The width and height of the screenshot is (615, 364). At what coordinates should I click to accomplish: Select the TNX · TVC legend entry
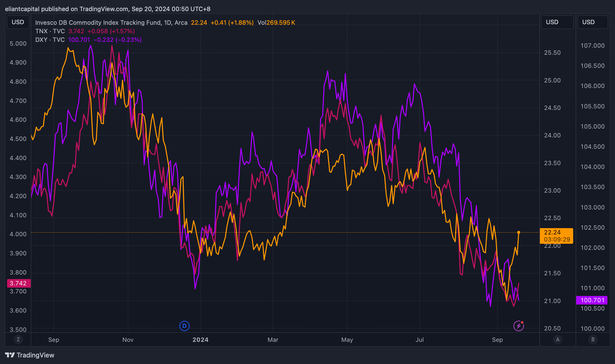click(x=50, y=31)
